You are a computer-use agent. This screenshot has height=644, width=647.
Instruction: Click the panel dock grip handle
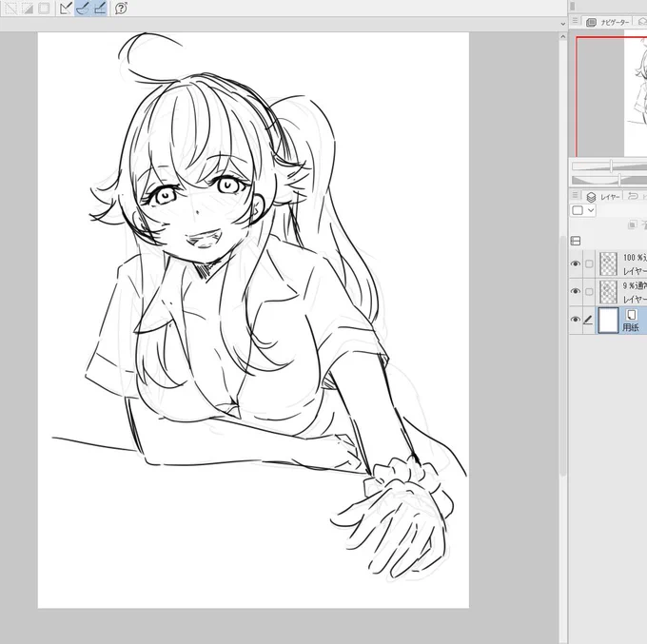[573, 7]
